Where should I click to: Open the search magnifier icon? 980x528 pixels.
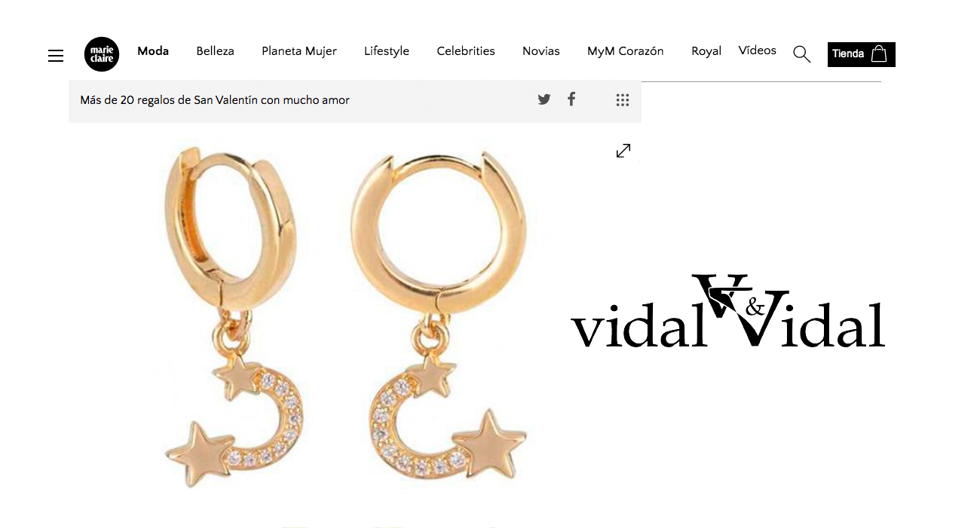pos(802,54)
